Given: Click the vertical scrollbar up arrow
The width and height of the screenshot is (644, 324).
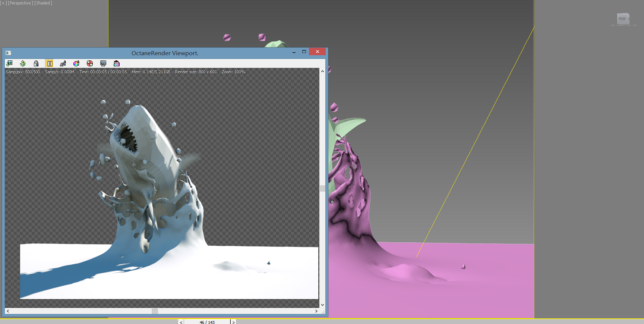Looking at the screenshot, I should 323,71.
